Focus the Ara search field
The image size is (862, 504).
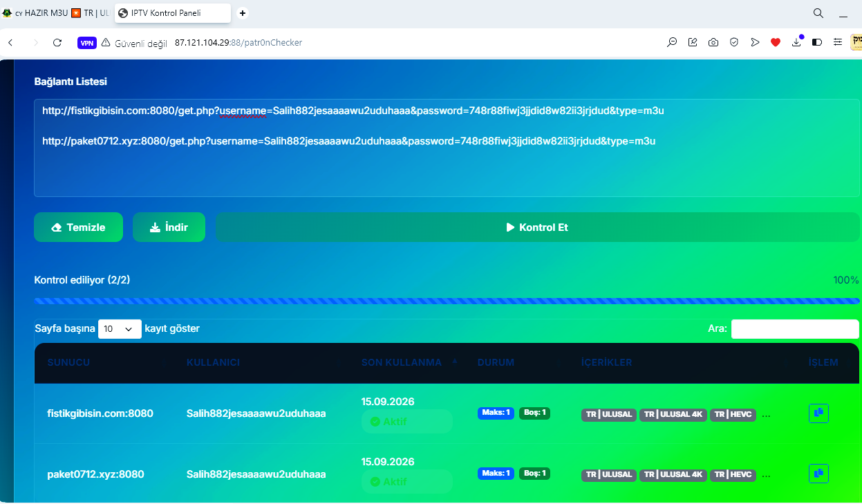point(795,329)
